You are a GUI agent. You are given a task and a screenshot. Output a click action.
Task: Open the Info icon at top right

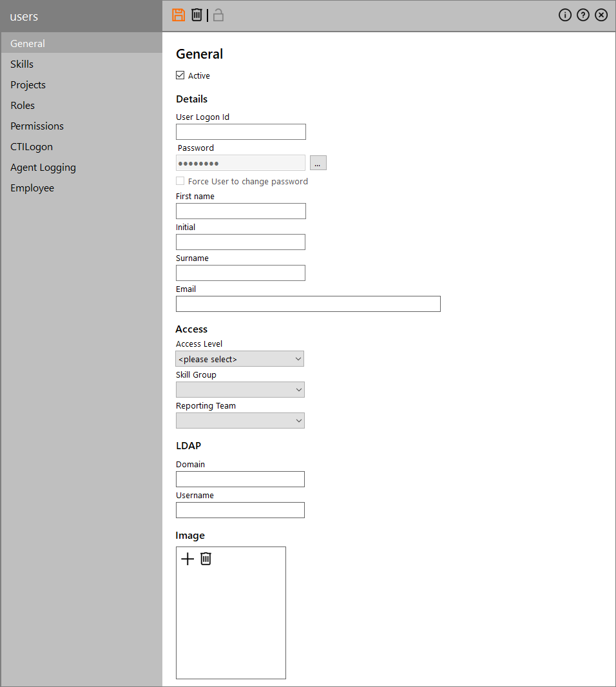coord(564,15)
